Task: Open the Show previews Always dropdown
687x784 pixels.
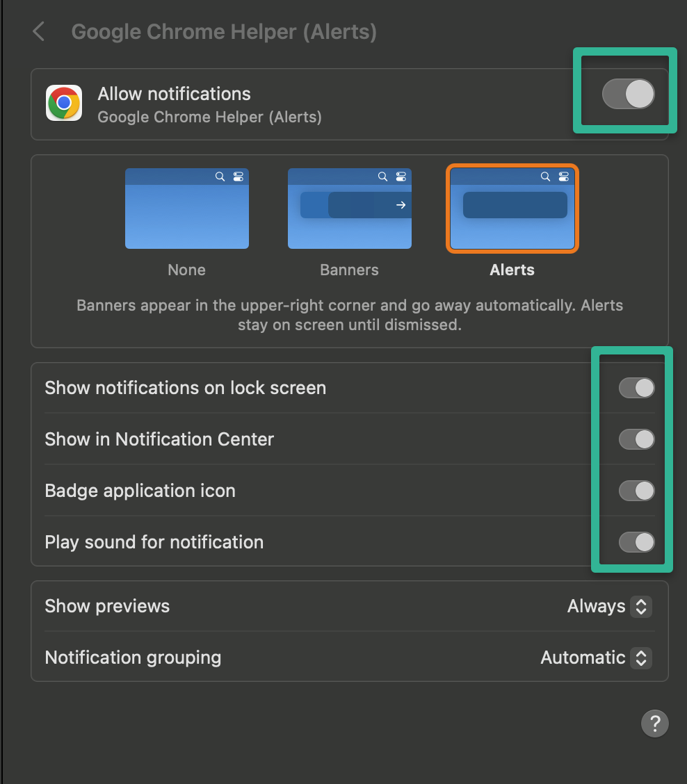Action: pyautogui.click(x=609, y=606)
